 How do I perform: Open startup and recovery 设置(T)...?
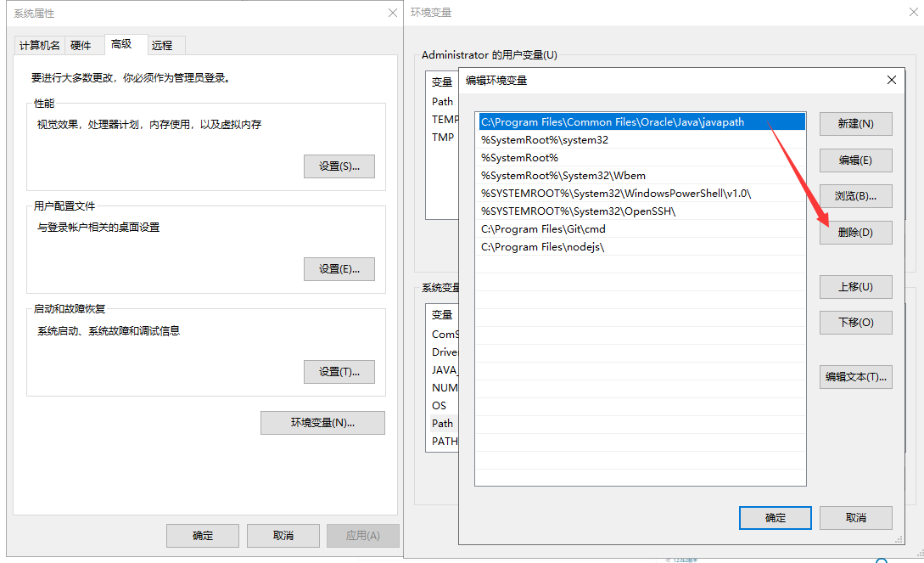[339, 372]
